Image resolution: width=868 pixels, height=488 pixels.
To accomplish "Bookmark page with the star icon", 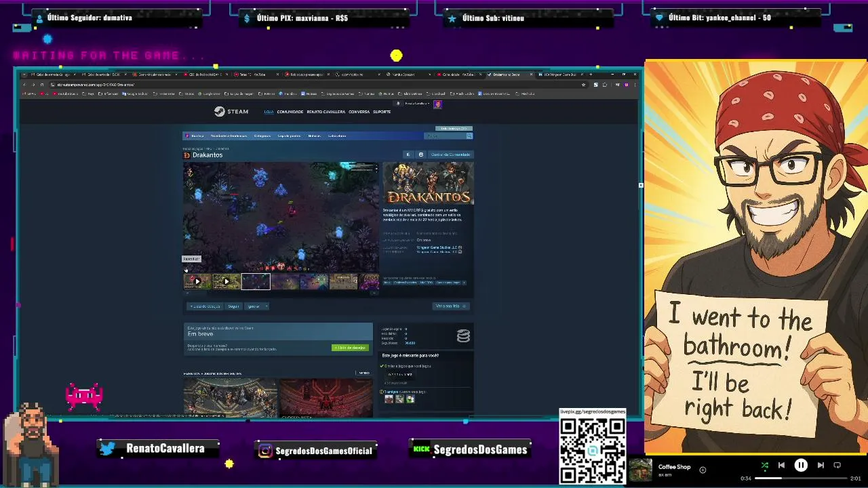I will tap(583, 85).
